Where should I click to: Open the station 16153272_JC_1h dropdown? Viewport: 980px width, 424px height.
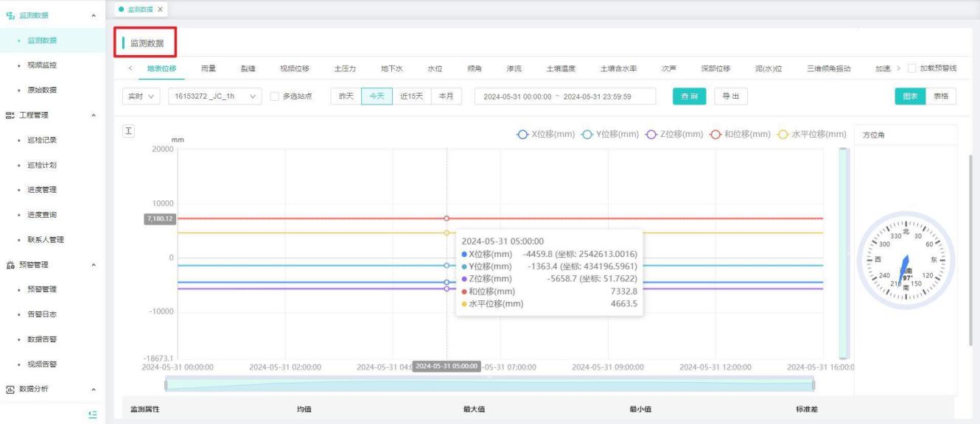coord(214,96)
